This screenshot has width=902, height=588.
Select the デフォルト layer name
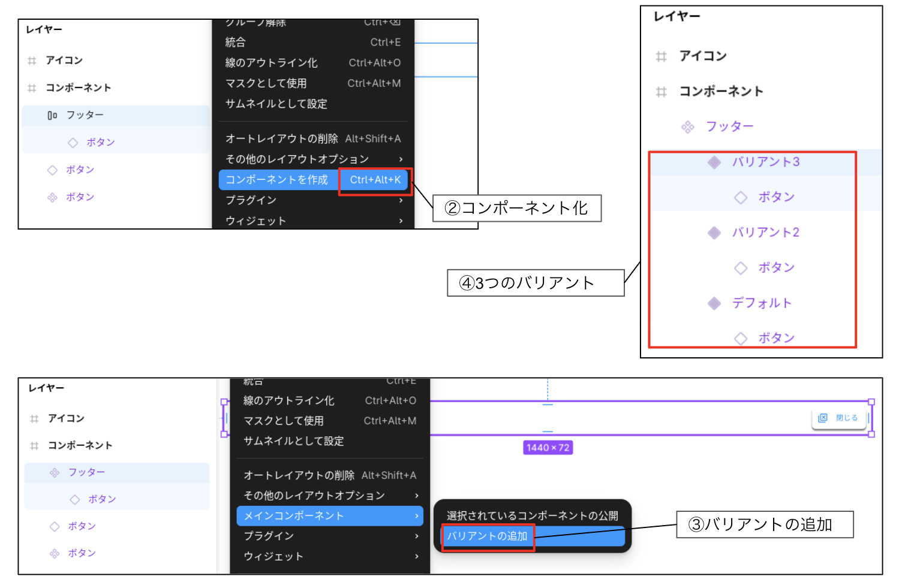pyautogui.click(x=762, y=303)
